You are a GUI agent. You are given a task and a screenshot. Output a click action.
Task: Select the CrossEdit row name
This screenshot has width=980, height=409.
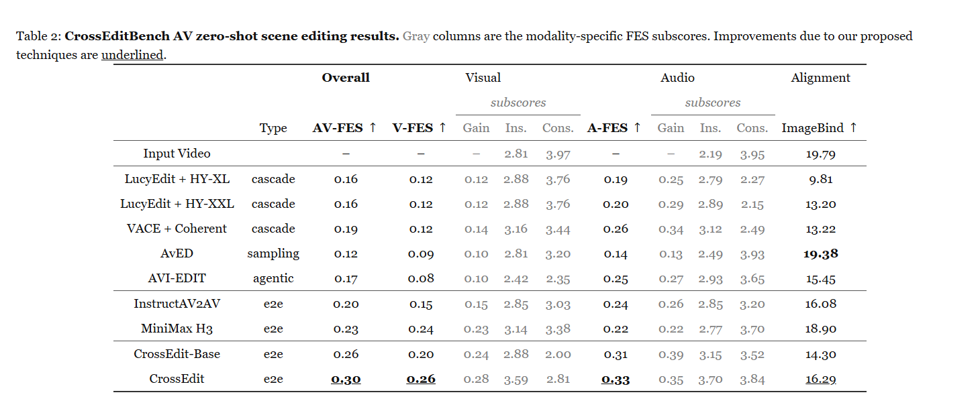pos(177,379)
